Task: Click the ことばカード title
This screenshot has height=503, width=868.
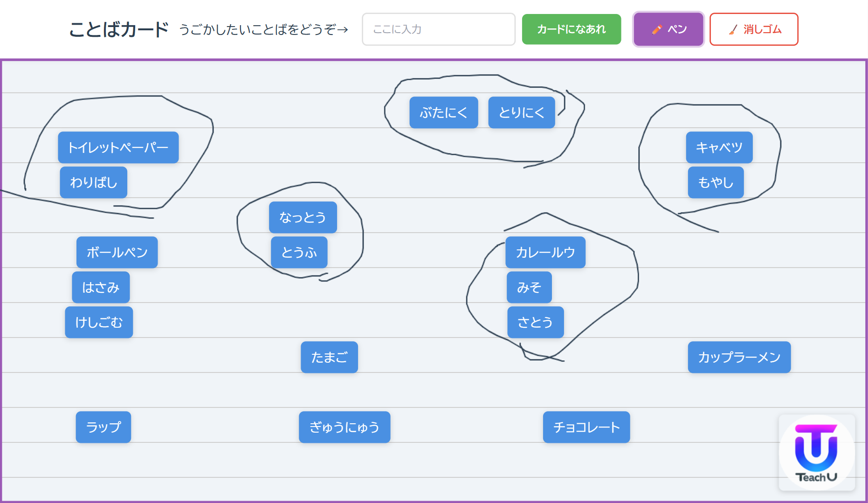Action: point(119,29)
